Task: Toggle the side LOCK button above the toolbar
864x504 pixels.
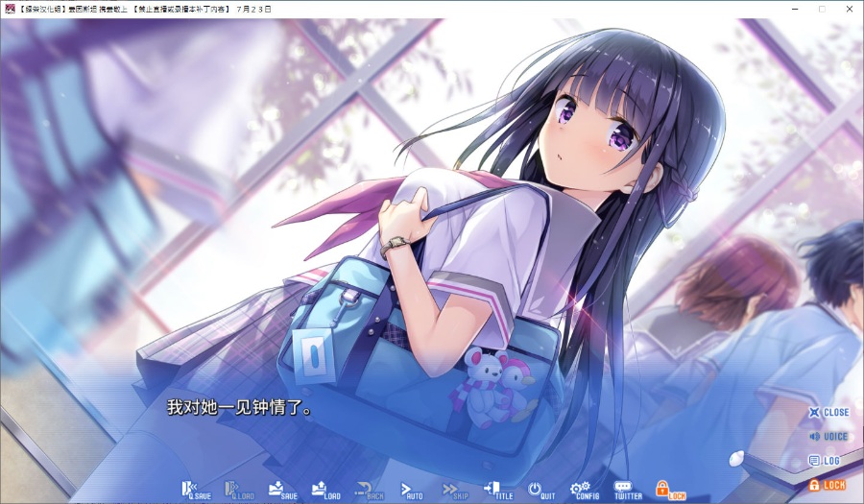Action: click(827, 485)
